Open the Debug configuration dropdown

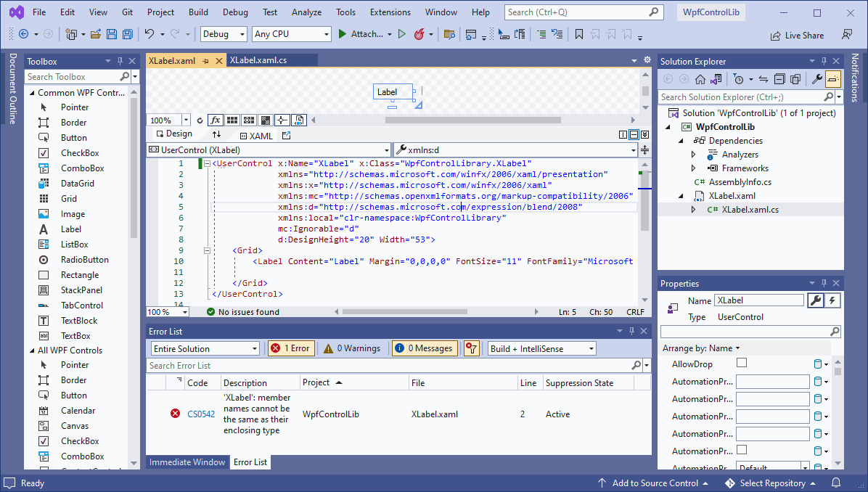click(x=224, y=34)
